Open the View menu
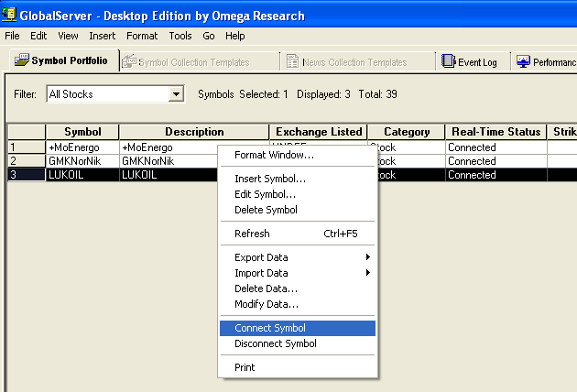This screenshot has width=577, height=392. 68,36
